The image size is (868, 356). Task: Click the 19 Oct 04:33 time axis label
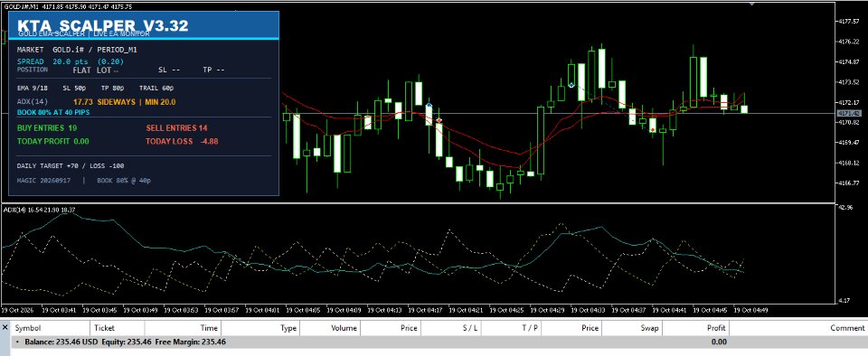pyautogui.click(x=590, y=310)
